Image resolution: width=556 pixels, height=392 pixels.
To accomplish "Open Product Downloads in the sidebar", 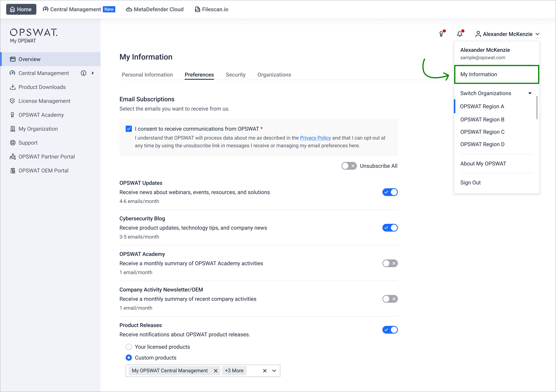I will pos(42,87).
